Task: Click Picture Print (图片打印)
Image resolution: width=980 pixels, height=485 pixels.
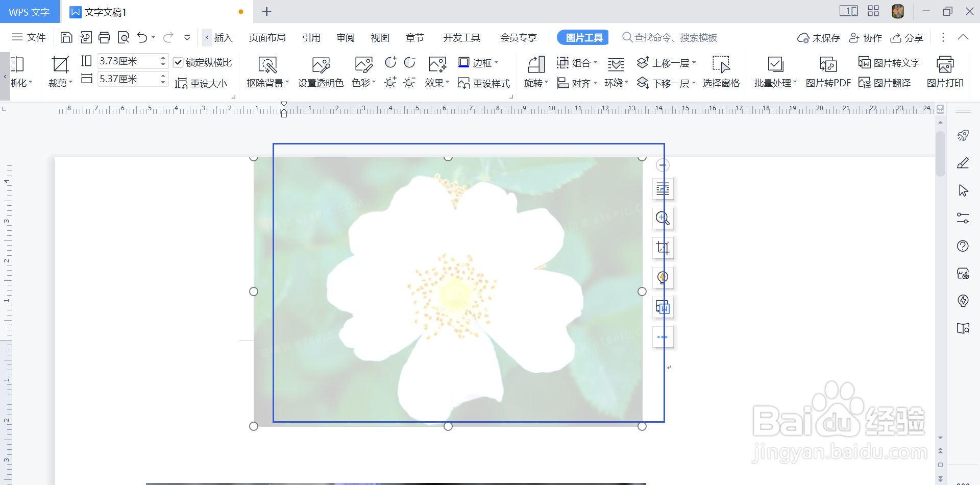Action: (945, 72)
